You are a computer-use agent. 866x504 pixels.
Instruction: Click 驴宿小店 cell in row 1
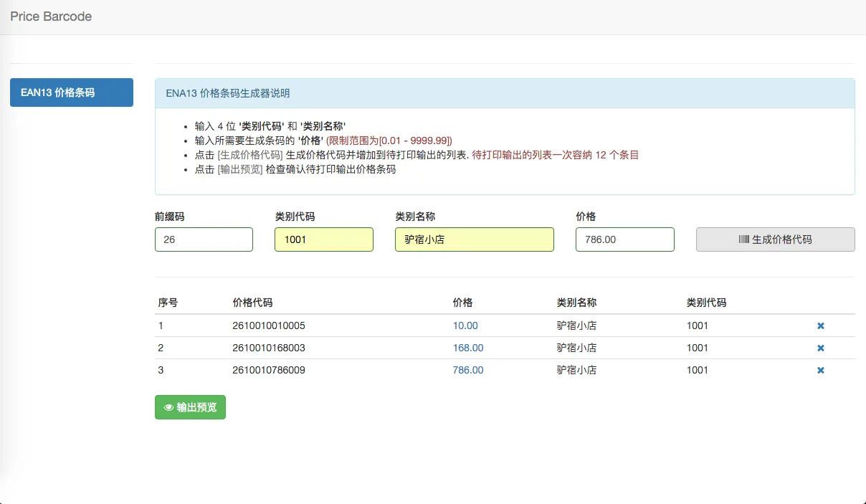pyautogui.click(x=576, y=325)
